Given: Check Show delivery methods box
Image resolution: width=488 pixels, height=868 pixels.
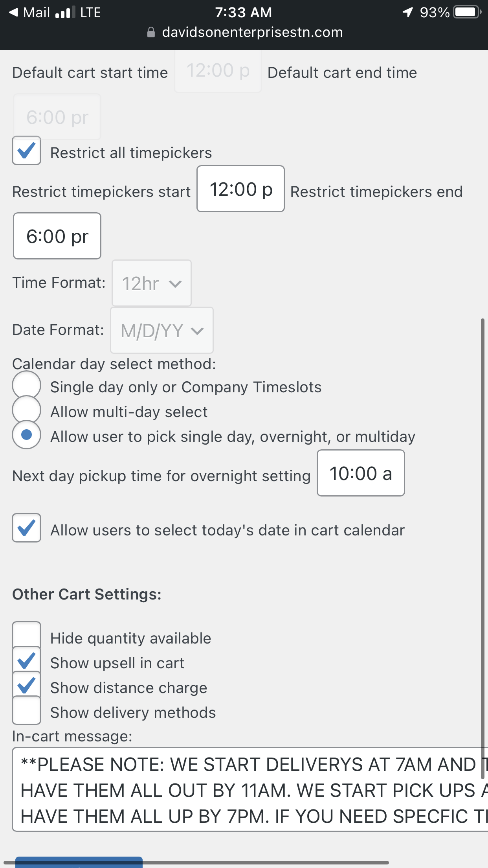Looking at the screenshot, I should click(27, 710).
